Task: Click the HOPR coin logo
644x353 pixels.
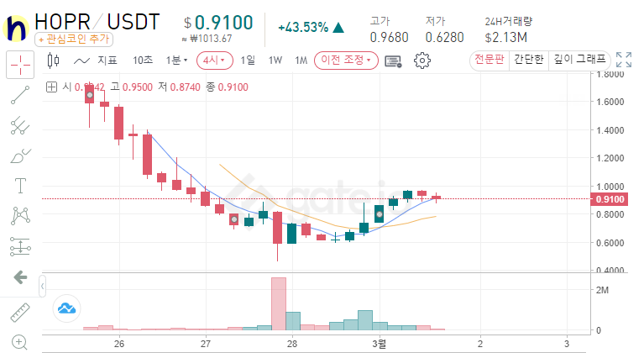Action: (16, 28)
